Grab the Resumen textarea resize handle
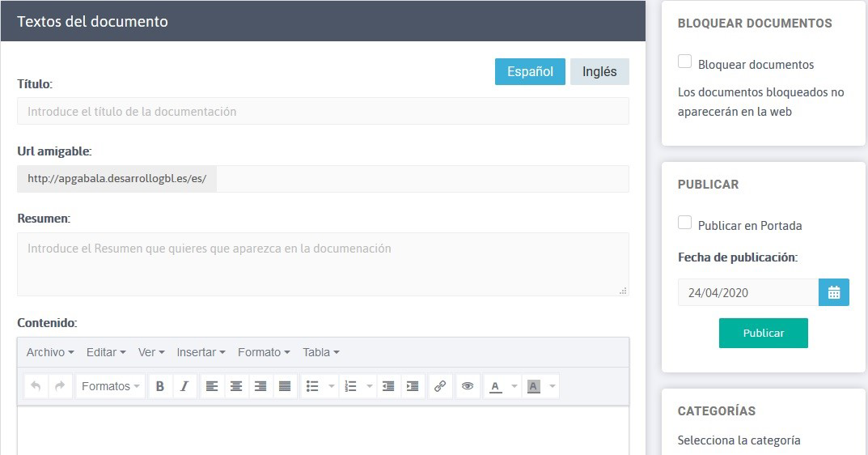Image resolution: width=868 pixels, height=455 pixels. (623, 291)
